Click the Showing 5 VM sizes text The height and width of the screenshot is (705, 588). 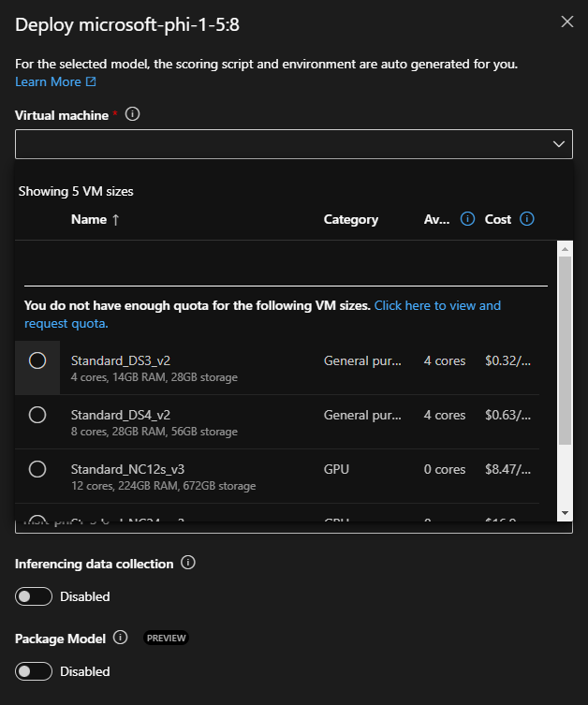(76, 192)
